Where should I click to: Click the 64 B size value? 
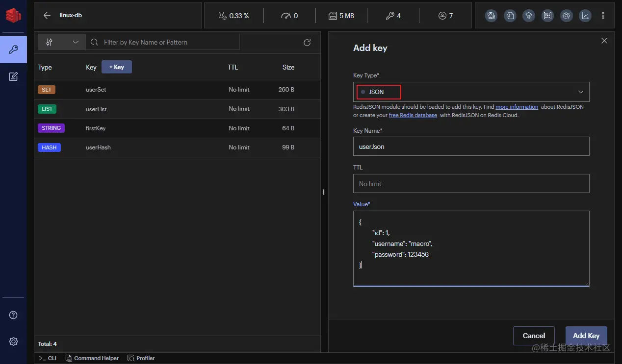(288, 128)
